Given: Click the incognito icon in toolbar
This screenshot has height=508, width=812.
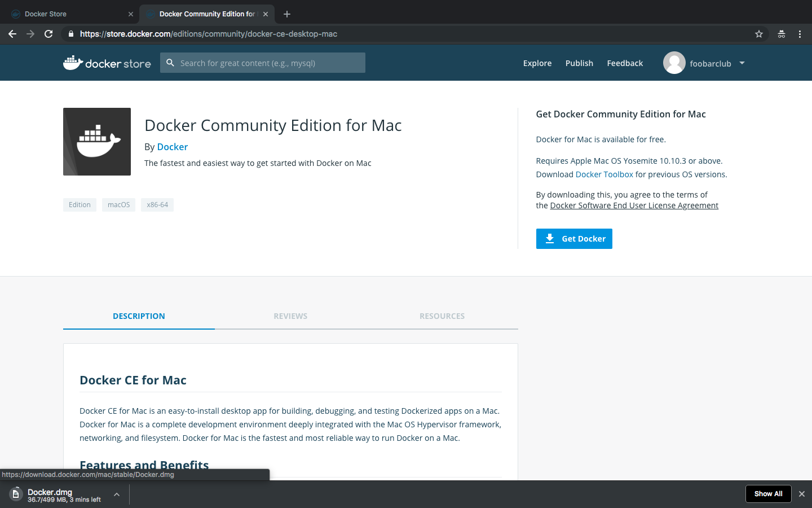Looking at the screenshot, I should point(782,34).
